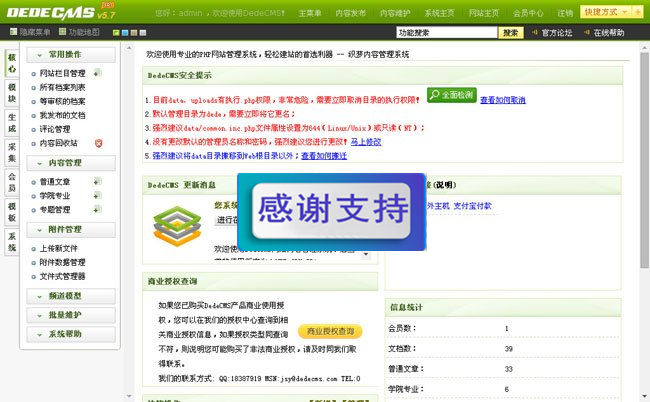Open the 查看如何搬迁 link
This screenshot has width=650, height=402.
[x=324, y=156]
